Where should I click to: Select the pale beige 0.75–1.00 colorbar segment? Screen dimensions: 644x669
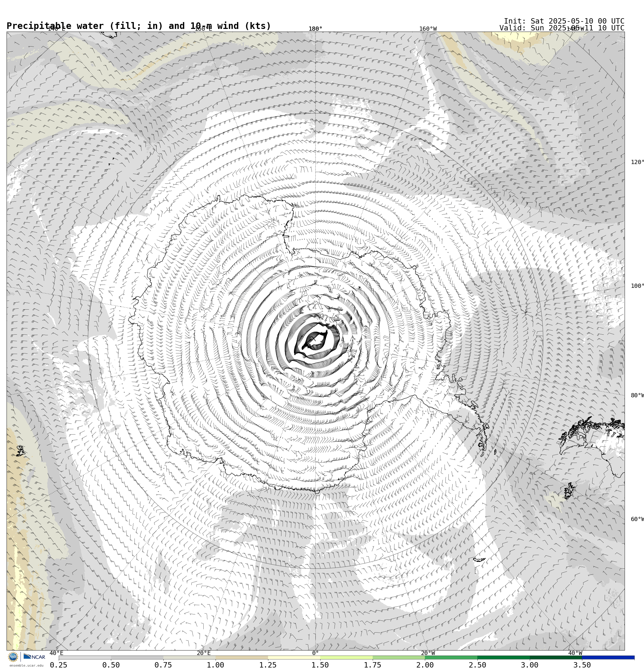pyautogui.click(x=189, y=657)
